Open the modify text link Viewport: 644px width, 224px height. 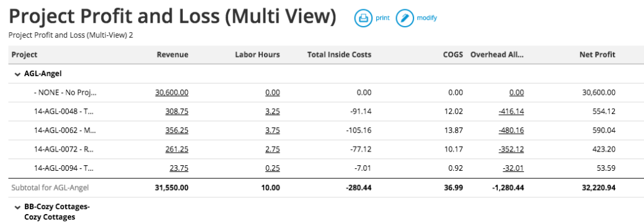click(x=426, y=18)
